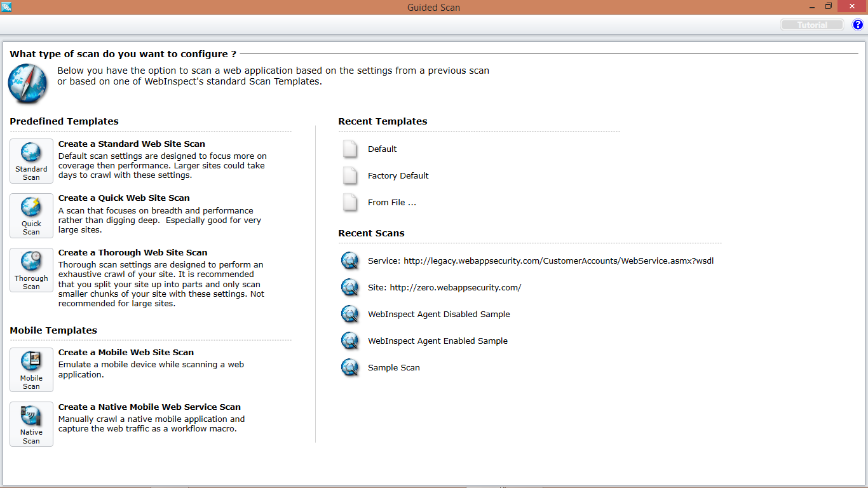The height and width of the screenshot is (488, 868).
Task: Open the legacy WebService.asmx?wsdl recent scan
Action: coord(541,261)
